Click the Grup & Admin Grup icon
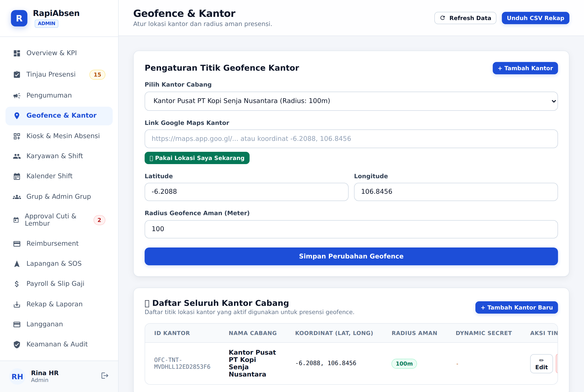Screen dimensions: 584x392 click(17, 197)
